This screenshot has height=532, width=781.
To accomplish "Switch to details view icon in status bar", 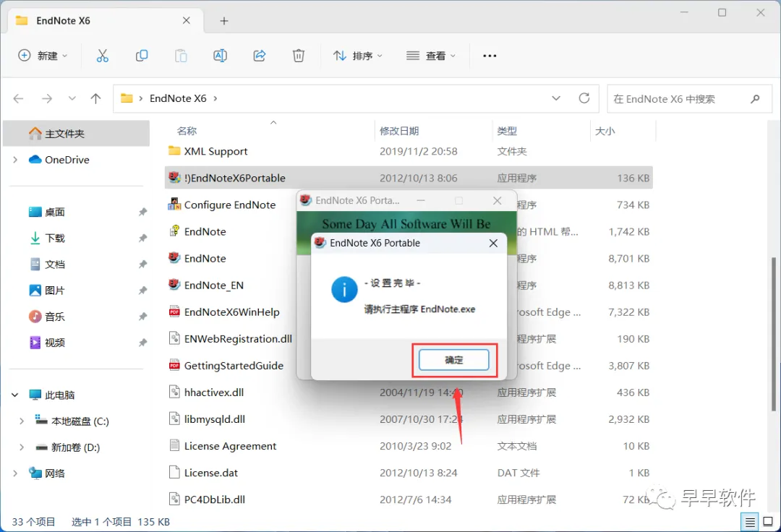I will [750, 522].
